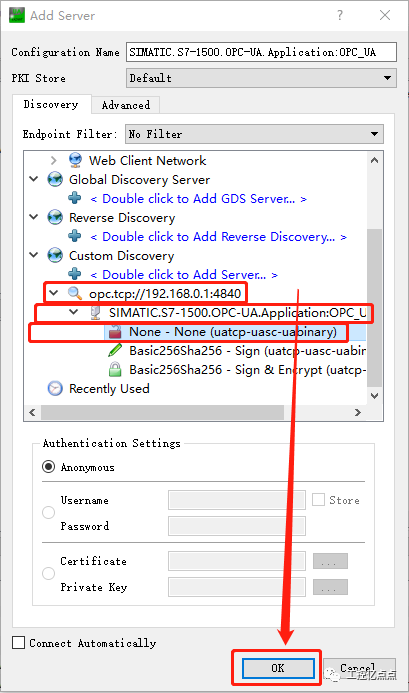Screen dimensions: 409x693
Task: Click the plus icon beside Add Reverse Discovery
Action: point(75,236)
